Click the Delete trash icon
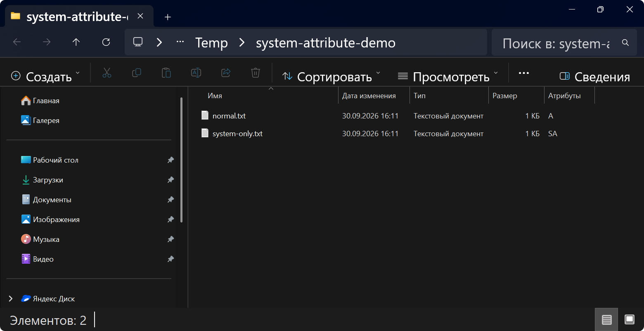 coord(256,73)
